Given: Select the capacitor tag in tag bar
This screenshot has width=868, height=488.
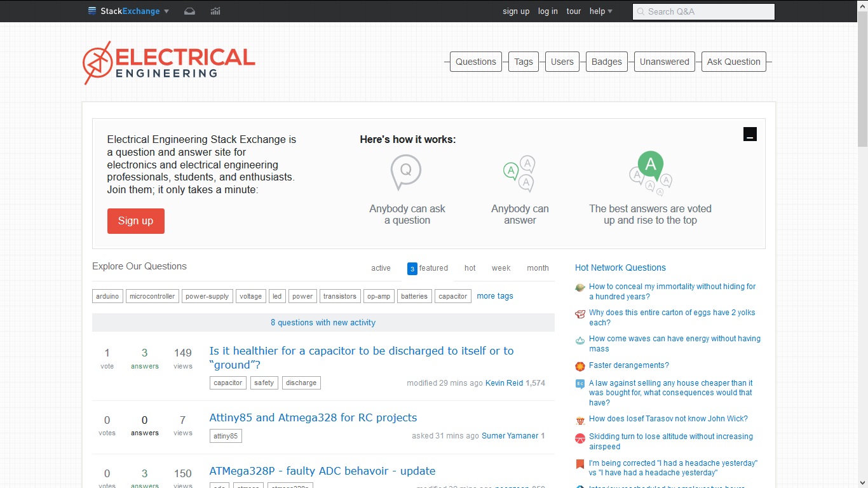Looking at the screenshot, I should point(453,296).
